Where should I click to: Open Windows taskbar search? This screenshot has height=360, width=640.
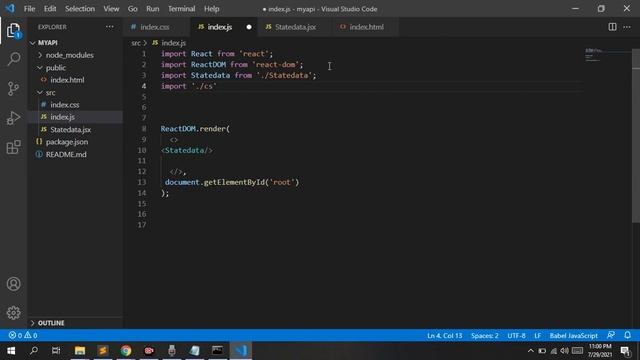coord(34,351)
